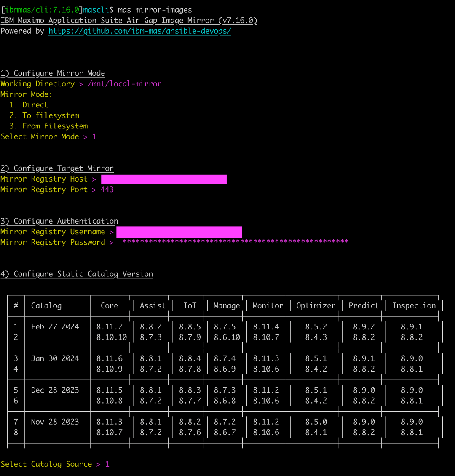The width and height of the screenshot is (455, 476).
Task: Click row number 8 in the catalog table
Action: point(16,433)
